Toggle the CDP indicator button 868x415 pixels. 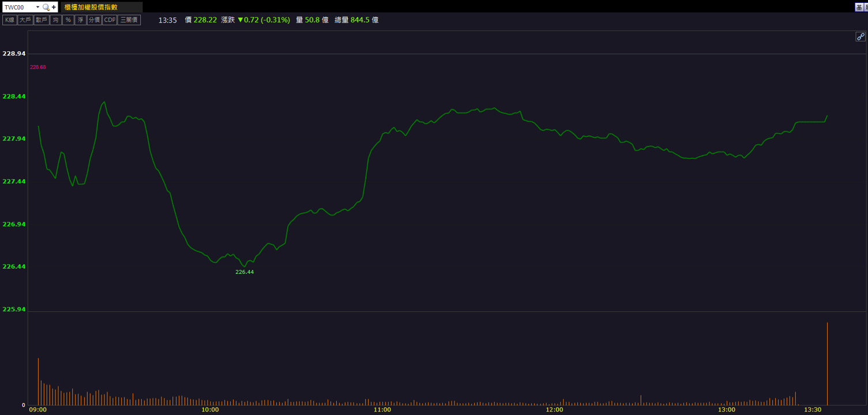coord(110,20)
